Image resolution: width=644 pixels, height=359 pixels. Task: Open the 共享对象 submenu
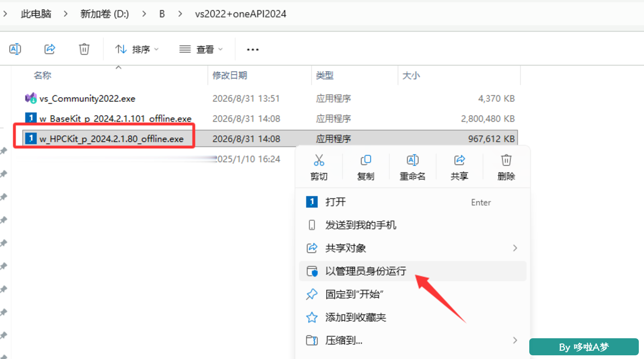pos(413,248)
